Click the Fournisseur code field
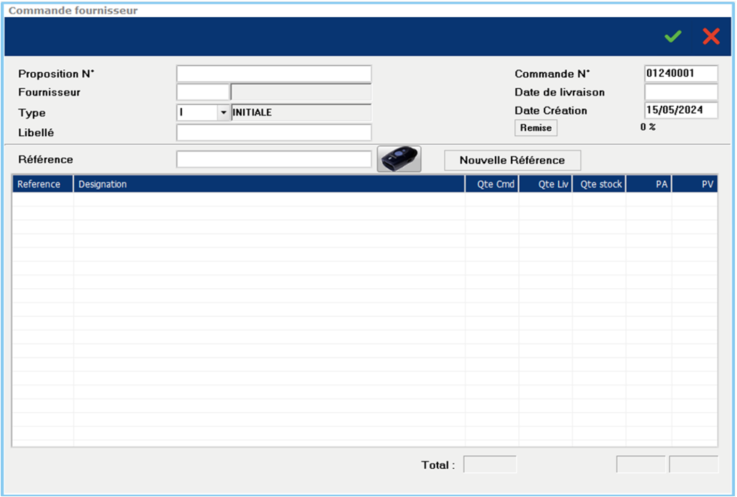The image size is (737, 497). [203, 93]
